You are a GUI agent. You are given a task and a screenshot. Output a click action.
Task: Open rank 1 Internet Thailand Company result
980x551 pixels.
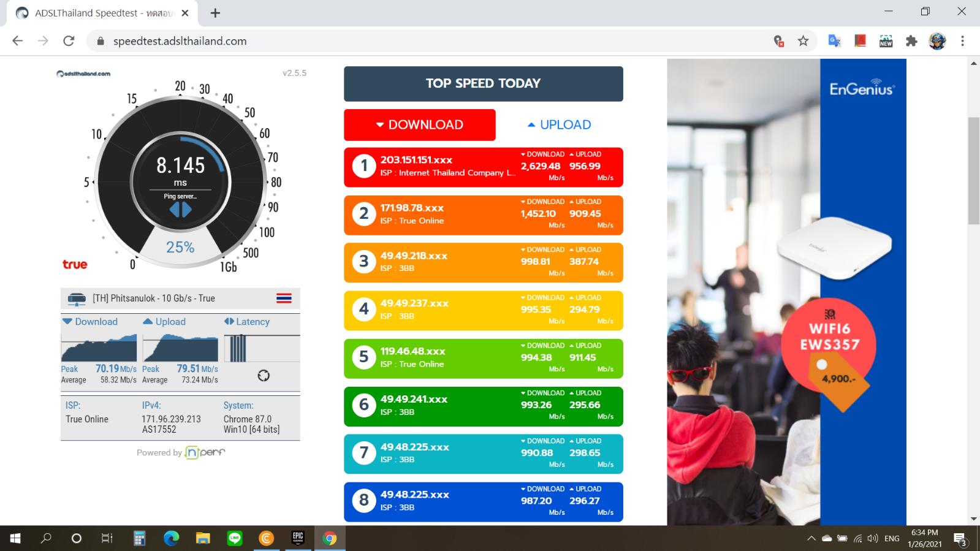point(484,167)
